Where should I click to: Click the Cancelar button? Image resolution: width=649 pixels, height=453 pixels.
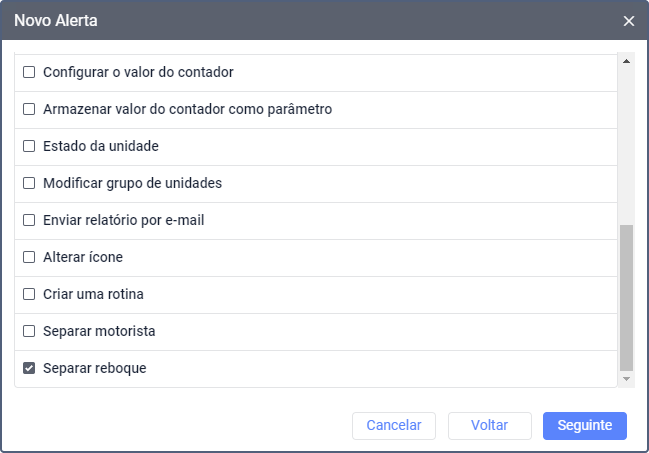click(394, 425)
